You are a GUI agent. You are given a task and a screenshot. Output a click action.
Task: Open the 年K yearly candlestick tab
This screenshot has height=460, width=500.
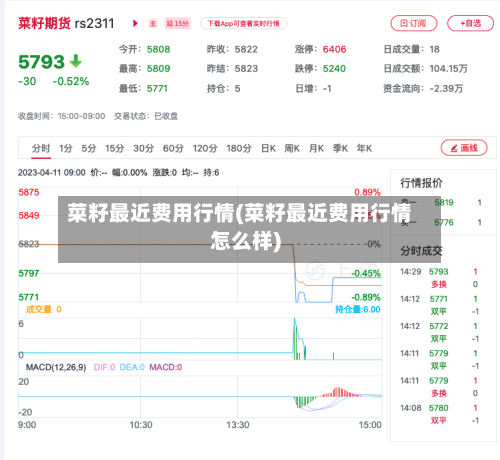coord(364,148)
